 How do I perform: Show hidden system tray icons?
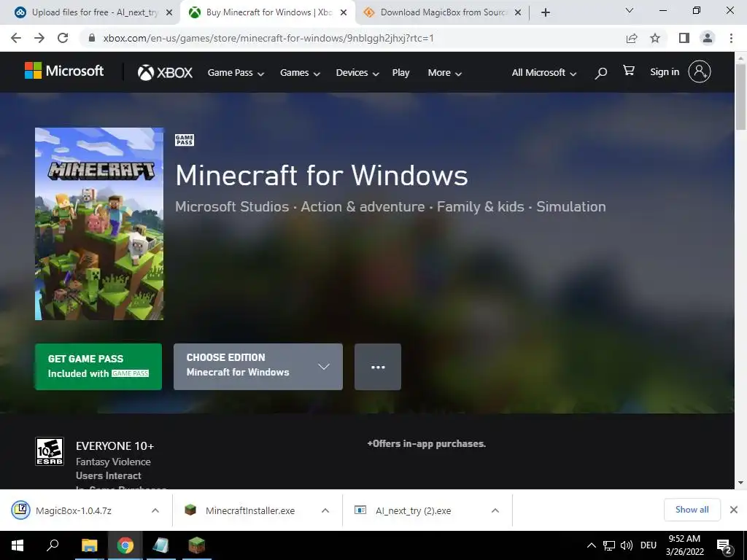click(591, 545)
